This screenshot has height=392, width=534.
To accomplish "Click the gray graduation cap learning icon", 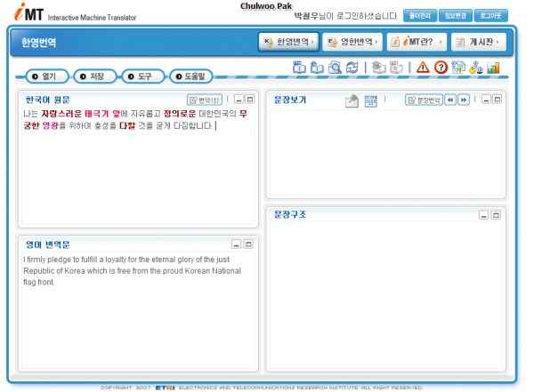I will pos(378,67).
